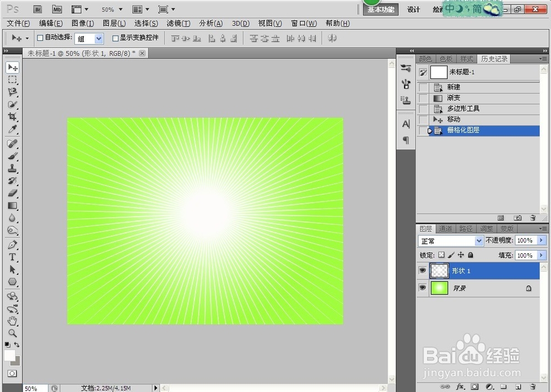Select the Blur tool
551x392 pixels.
[13, 218]
